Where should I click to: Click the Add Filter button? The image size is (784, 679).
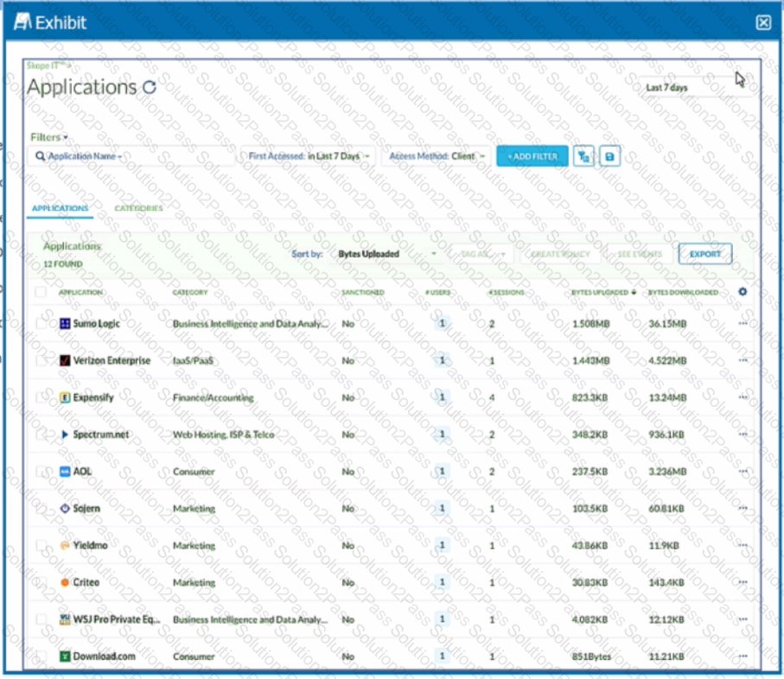pos(532,156)
